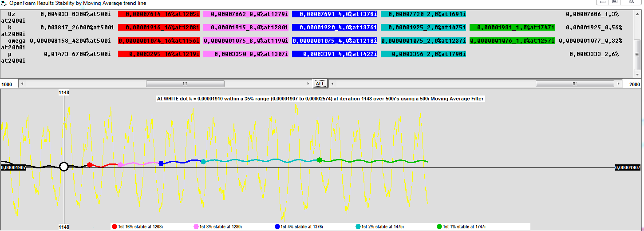Screen dimensions: 644x231
Task: Select the pink 8% stable marker on the graph
Action: click(120, 165)
